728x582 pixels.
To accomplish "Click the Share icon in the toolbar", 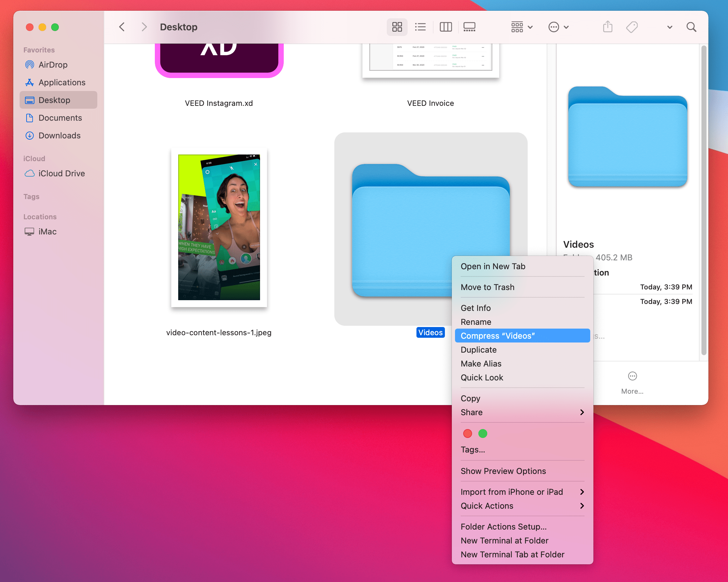I will [x=607, y=27].
